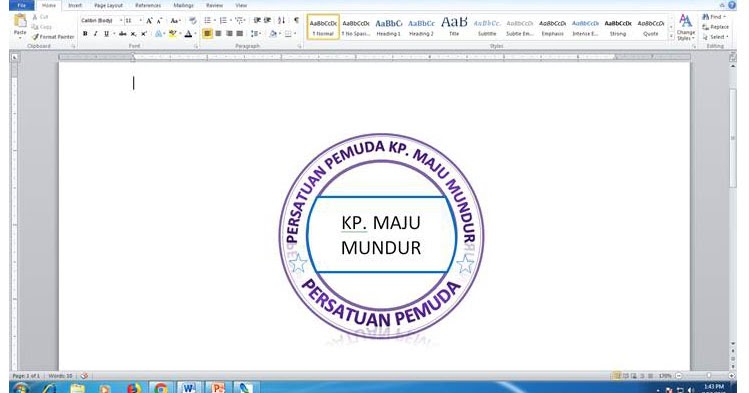Click the Copy command
The image size is (749, 393).
(42, 27)
